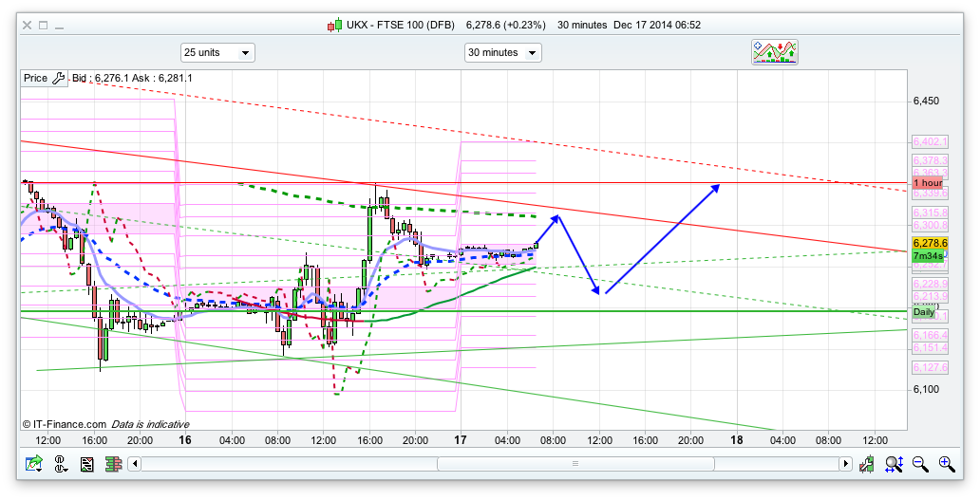Zoom in the chart with plus magnifier
The height and width of the screenshot is (500, 980).
pos(946,464)
